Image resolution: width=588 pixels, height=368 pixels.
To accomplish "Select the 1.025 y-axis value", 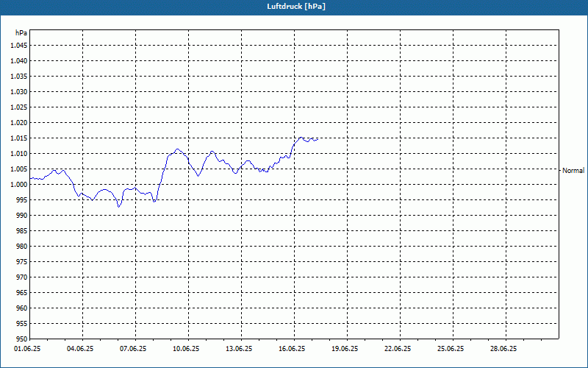I will 19,107.
